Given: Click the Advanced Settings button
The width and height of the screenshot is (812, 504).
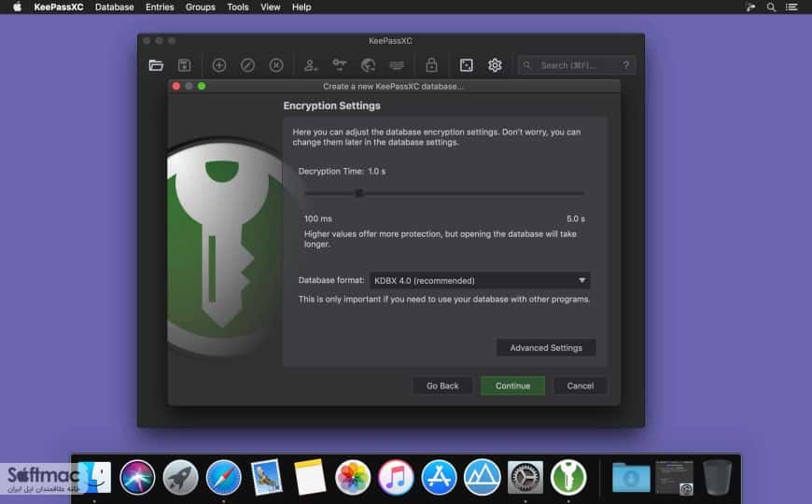Looking at the screenshot, I should click(546, 347).
